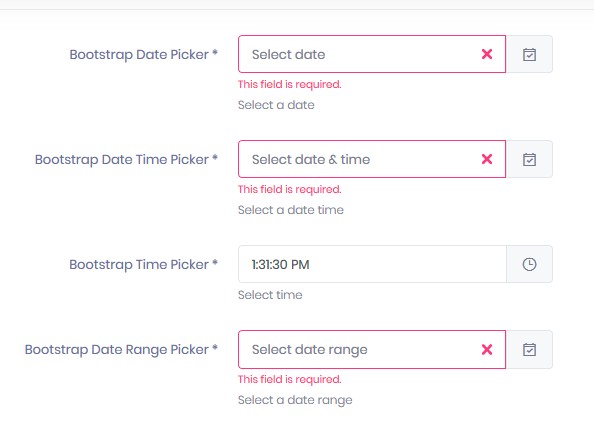Click the red X in Select date field
Viewport: 594px width, 425px height.
tap(487, 54)
